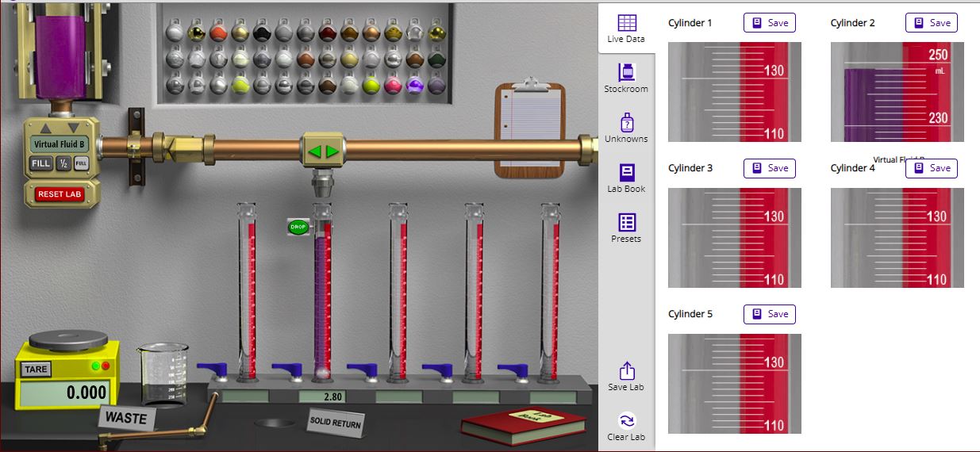Click the gray balance weighing pan
The height and width of the screenshot is (452, 980).
tap(68, 339)
